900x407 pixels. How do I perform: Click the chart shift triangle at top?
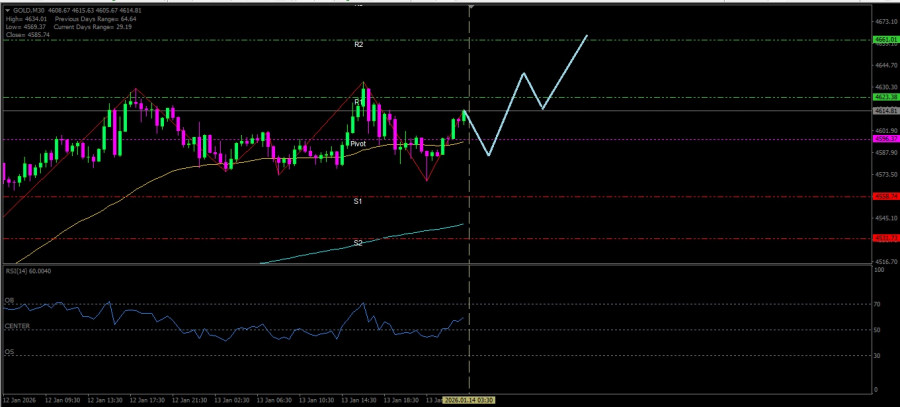coord(471,8)
